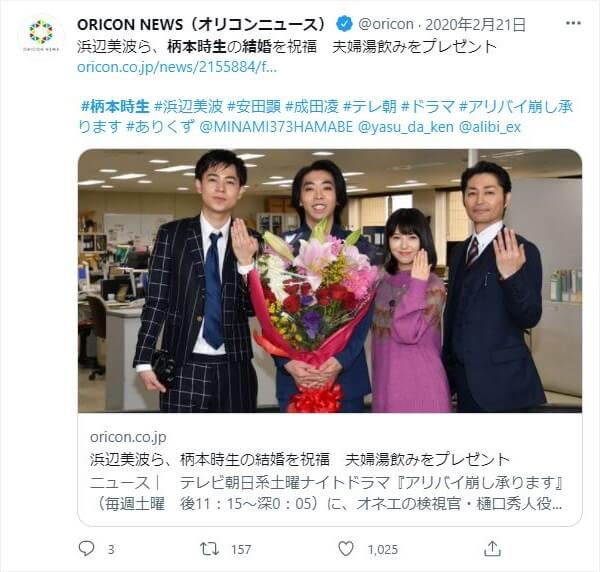Click the tweet date 2020年2月21日
The image size is (600, 572).
tap(476, 24)
